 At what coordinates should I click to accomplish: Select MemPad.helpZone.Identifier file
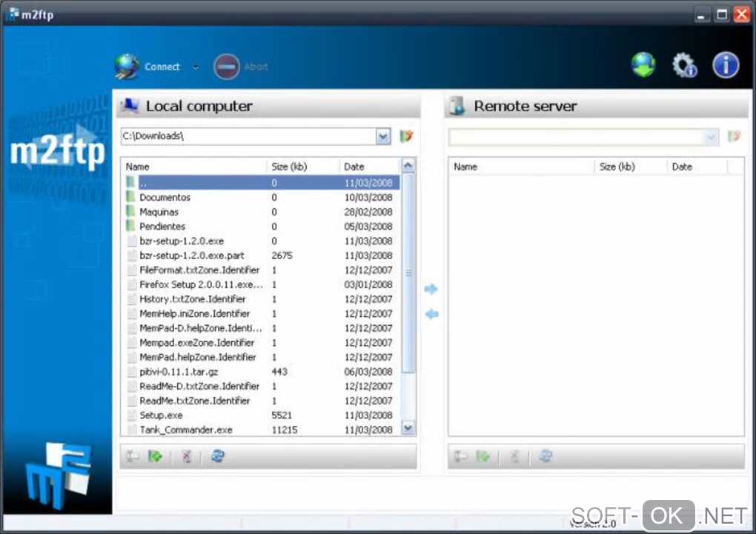[262, 357]
